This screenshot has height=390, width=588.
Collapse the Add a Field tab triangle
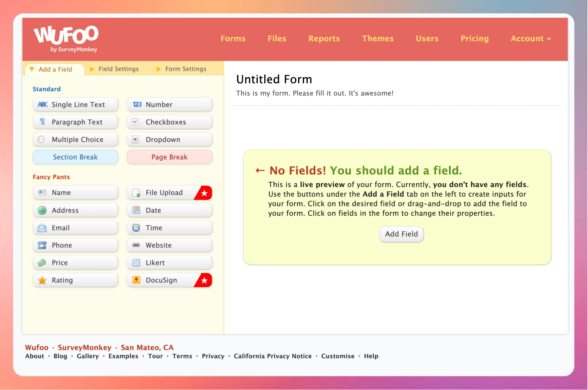32,69
